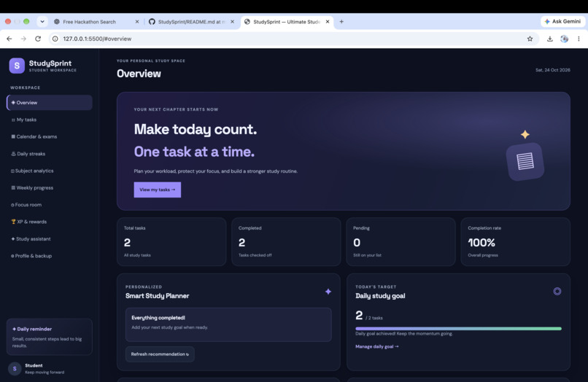Click the Smart Study Planner title
Screen dimensions: 588x382
pyautogui.click(x=157, y=296)
